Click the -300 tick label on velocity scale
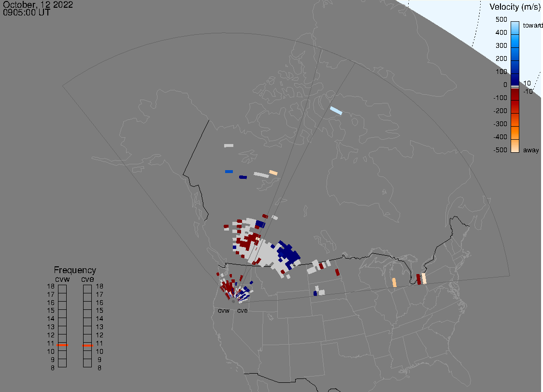The height and width of the screenshot is (392, 543). coord(500,124)
